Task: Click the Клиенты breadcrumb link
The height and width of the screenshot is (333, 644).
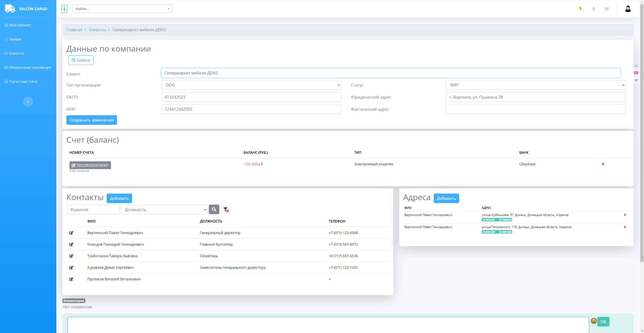Action: [97, 30]
